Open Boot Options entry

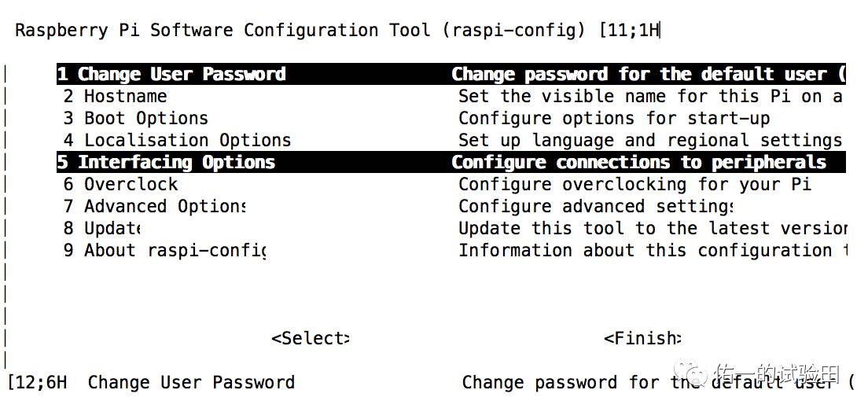click(x=135, y=119)
